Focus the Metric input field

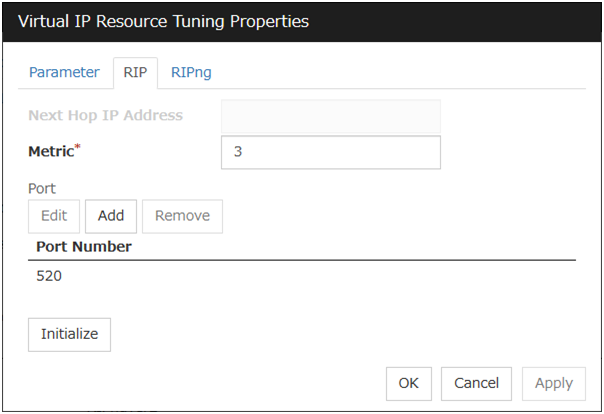tap(330, 153)
